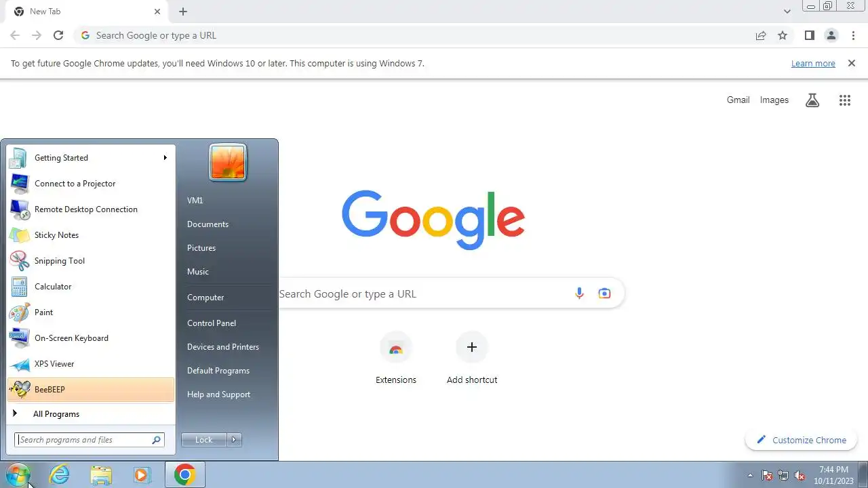Open Gmail link
Screen dimensions: 868x488
tap(738, 100)
